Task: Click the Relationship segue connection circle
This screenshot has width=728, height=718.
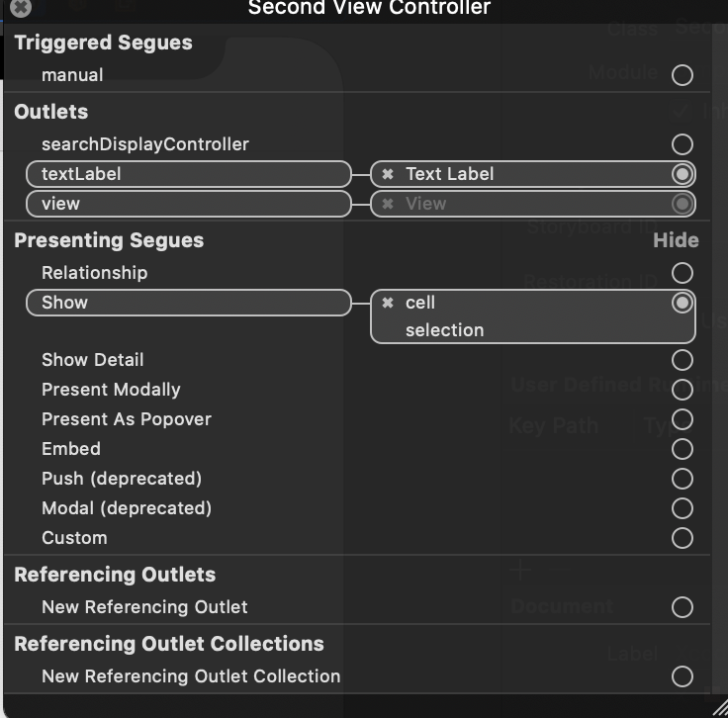Action: point(682,273)
